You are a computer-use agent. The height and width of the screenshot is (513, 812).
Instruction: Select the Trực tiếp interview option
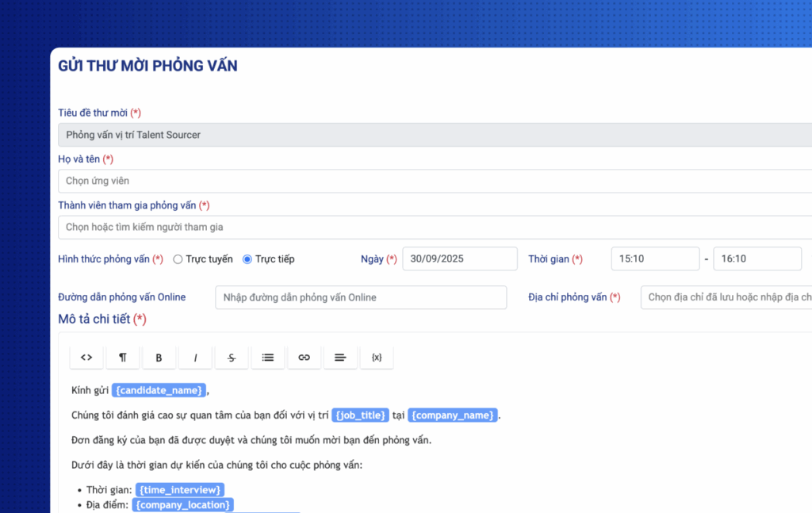(x=247, y=259)
